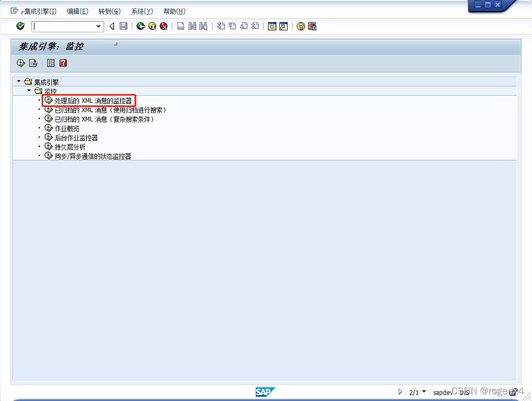Maximize the SAP window

click(487, 5)
